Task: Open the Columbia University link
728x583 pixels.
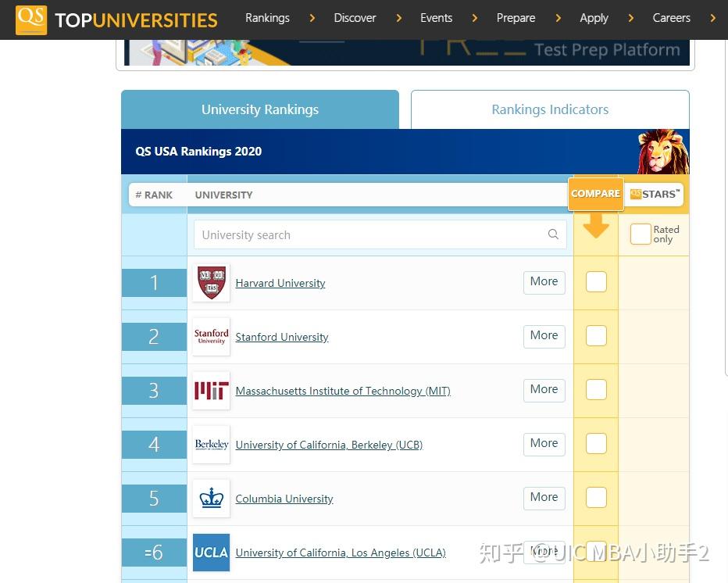Action: pyautogui.click(x=284, y=499)
